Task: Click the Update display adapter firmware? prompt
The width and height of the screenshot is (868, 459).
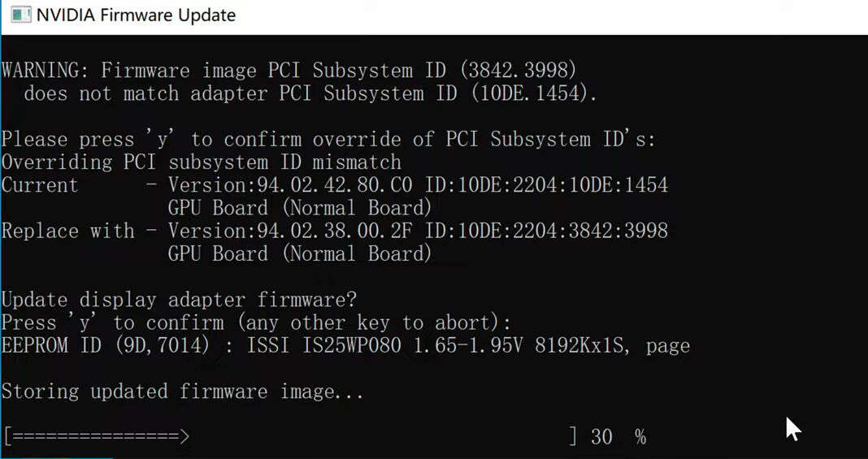Action: click(x=179, y=301)
